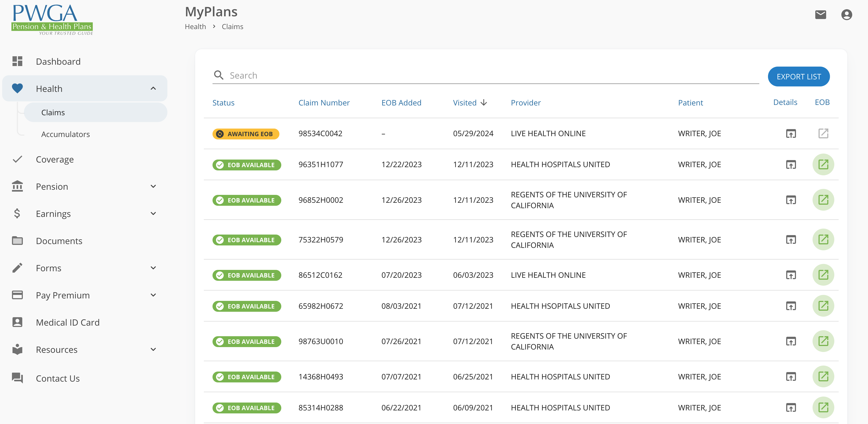Image resolution: width=868 pixels, height=424 pixels.
Task: Click the search magnifier icon
Action: point(219,75)
